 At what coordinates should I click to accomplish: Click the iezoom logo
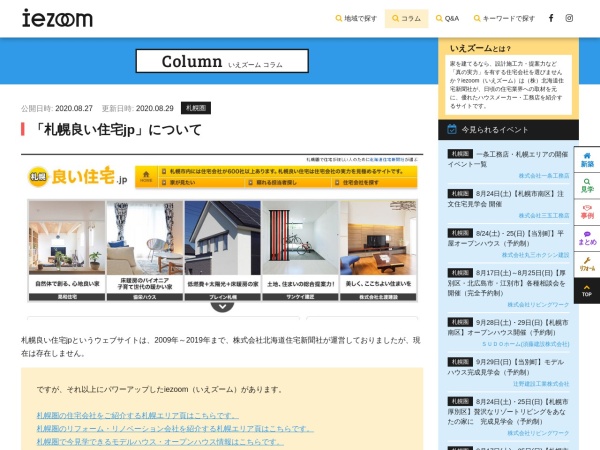pyautogui.click(x=57, y=18)
